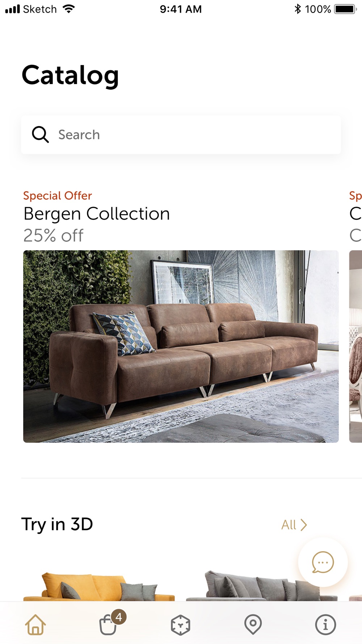Viewport: 362px width, 644px height.
Task: Open the Home tab icon
Action: click(x=35, y=624)
